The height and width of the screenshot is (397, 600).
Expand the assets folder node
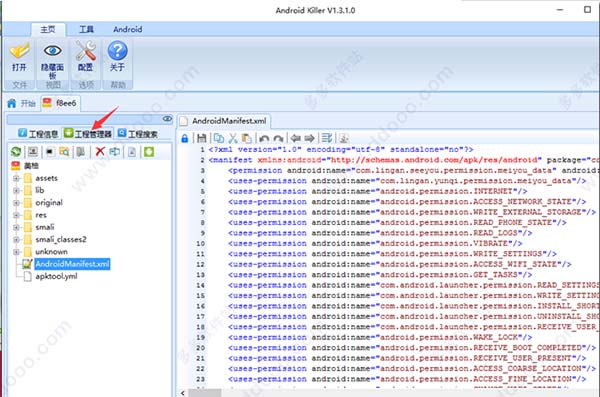[x=16, y=178]
